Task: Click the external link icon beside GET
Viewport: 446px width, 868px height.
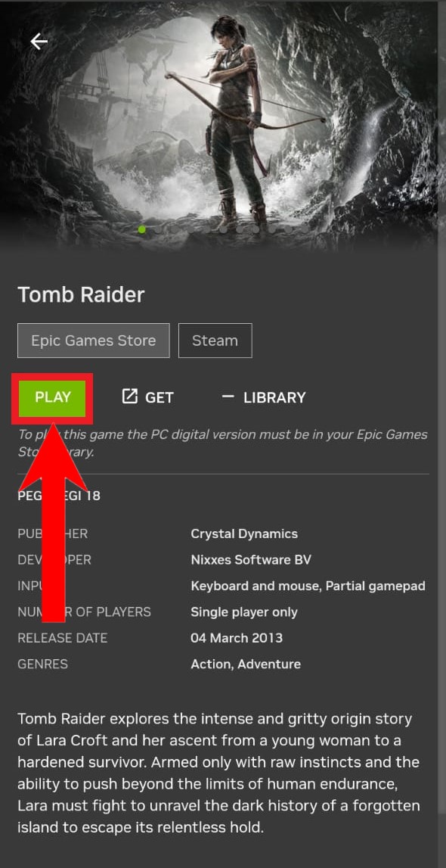Action: coord(129,397)
